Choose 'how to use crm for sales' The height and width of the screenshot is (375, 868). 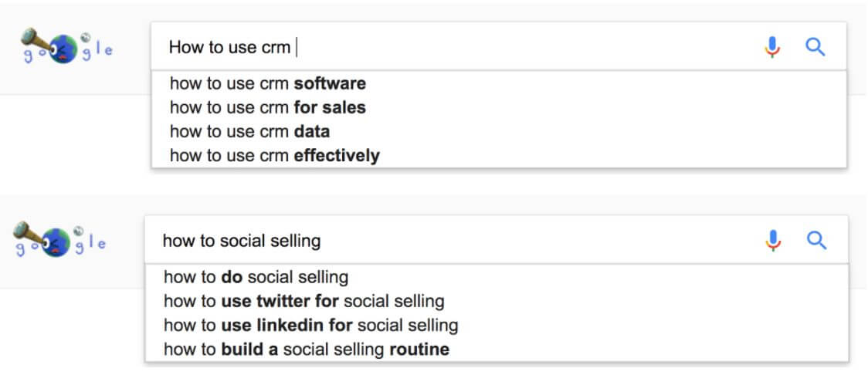point(268,107)
